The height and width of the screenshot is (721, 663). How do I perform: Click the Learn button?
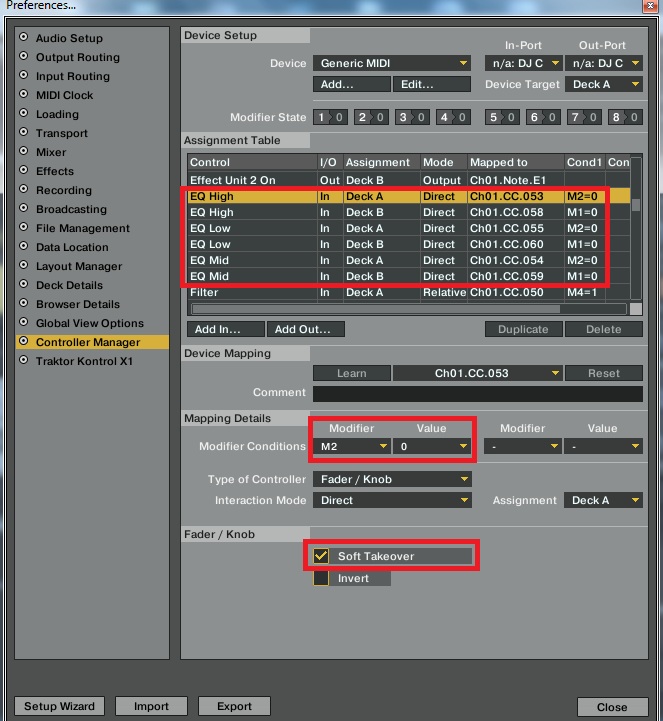tap(352, 373)
